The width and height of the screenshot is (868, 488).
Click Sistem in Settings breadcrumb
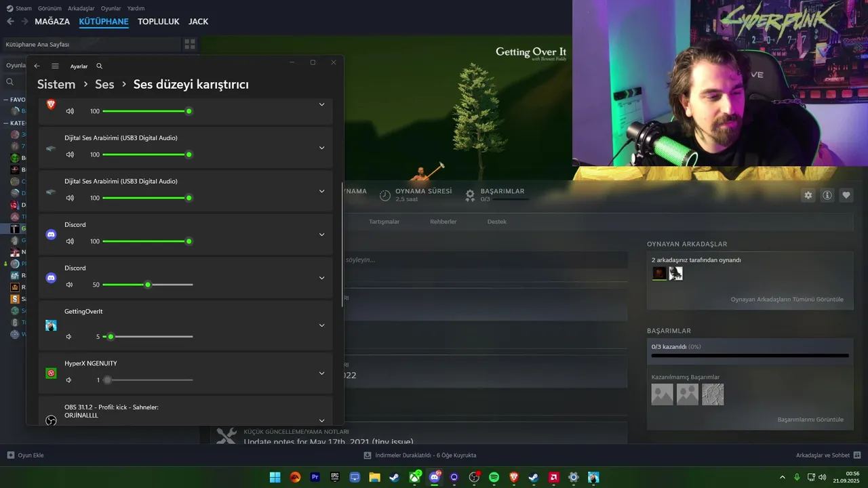point(56,84)
